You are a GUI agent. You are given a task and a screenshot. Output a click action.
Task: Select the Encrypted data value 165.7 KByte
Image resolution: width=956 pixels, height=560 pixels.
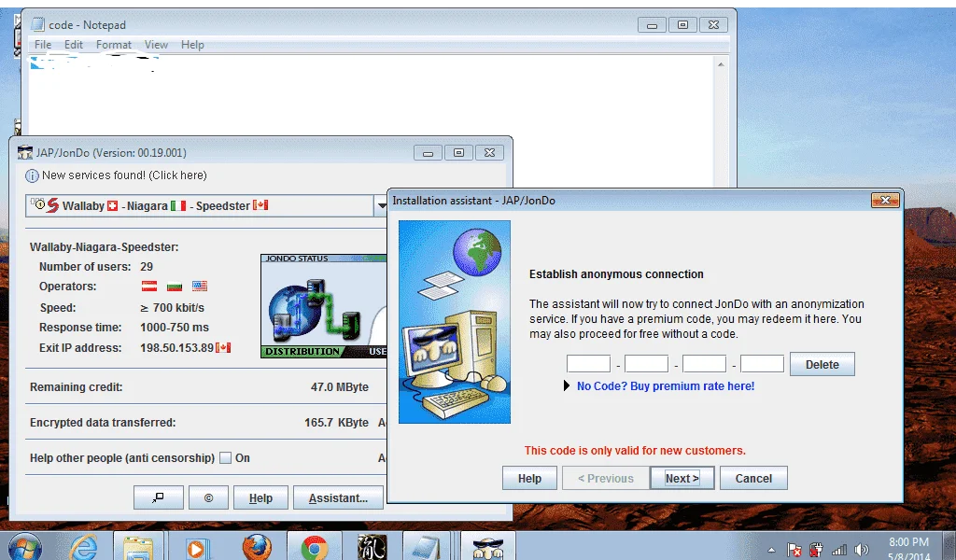[336, 422]
